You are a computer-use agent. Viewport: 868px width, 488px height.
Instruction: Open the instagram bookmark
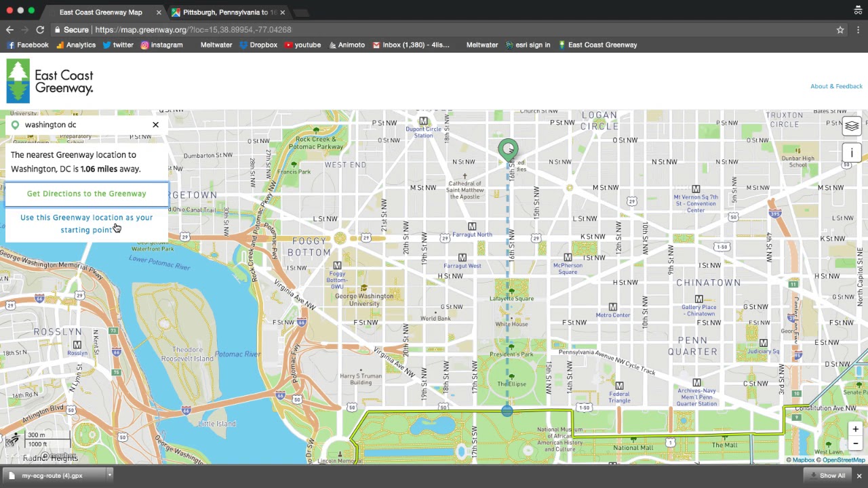pos(161,45)
